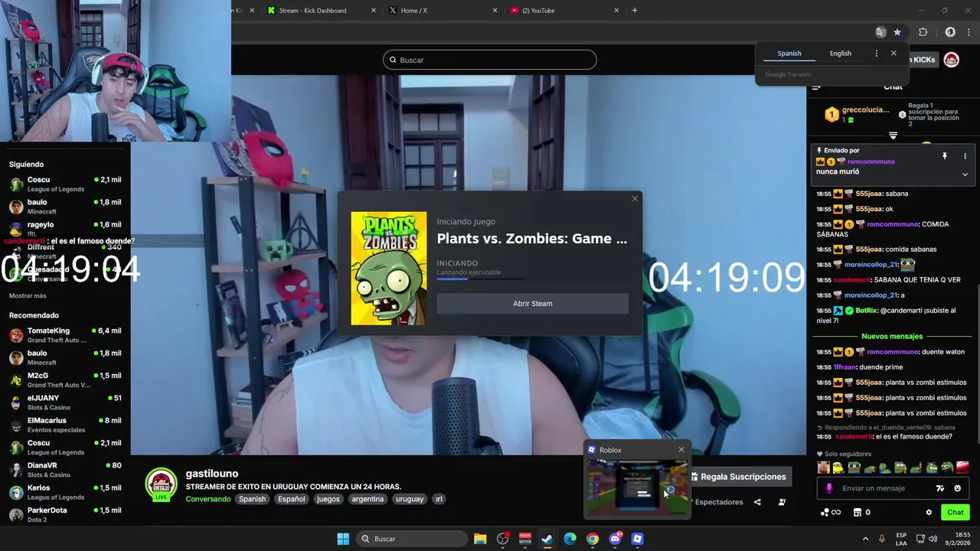This screenshot has height=551, width=980.
Task: Click the purple microphone icon in chat input
Action: pos(829,488)
